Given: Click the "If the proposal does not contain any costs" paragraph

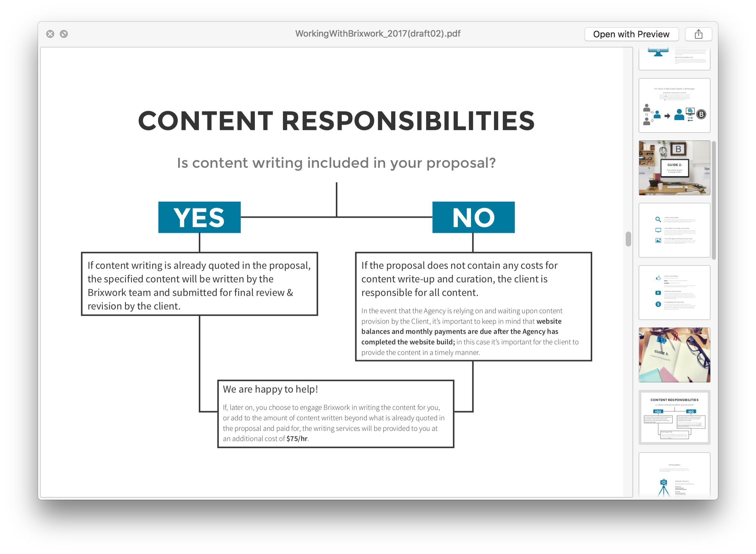Looking at the screenshot, I should 459,279.
